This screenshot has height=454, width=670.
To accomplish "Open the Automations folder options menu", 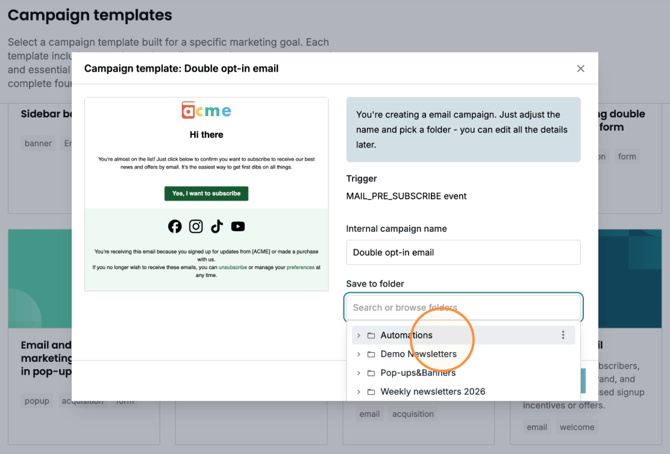I will coord(563,335).
